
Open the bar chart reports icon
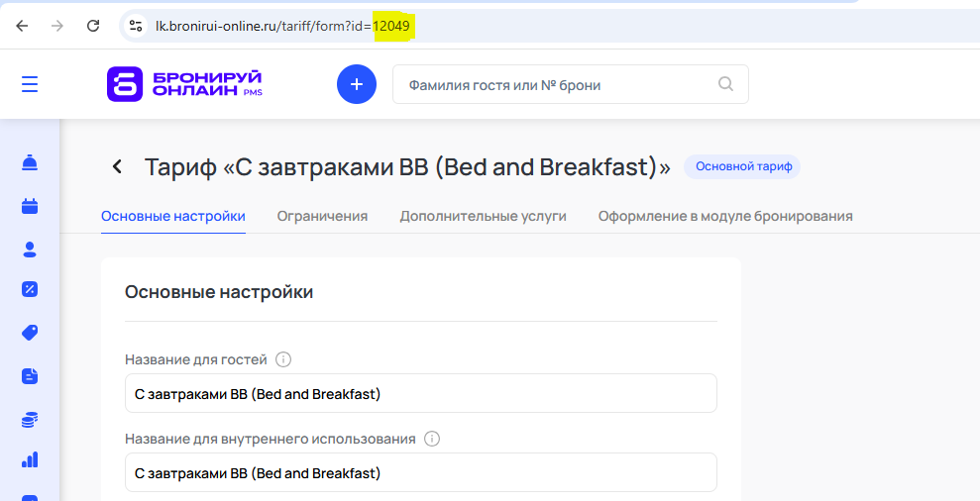(x=30, y=459)
